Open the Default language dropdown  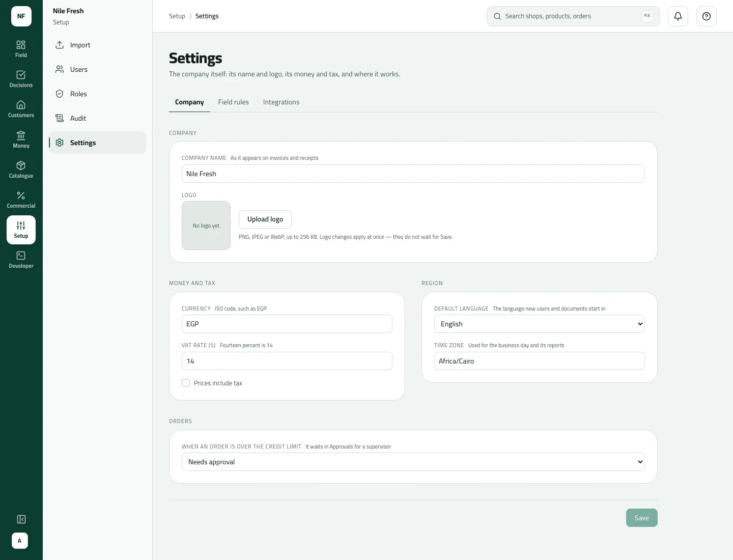540,324
